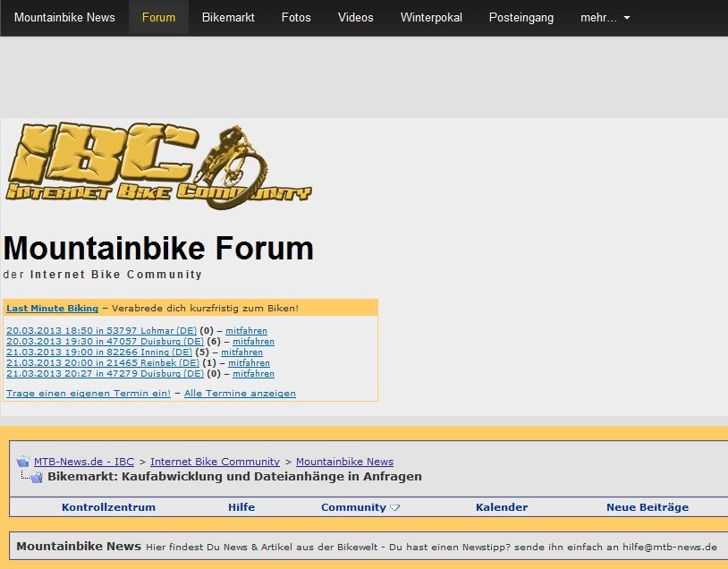Screen dimensions: 728x569
Task: Open the Mountainbike News top navigation item
Action: point(64,18)
